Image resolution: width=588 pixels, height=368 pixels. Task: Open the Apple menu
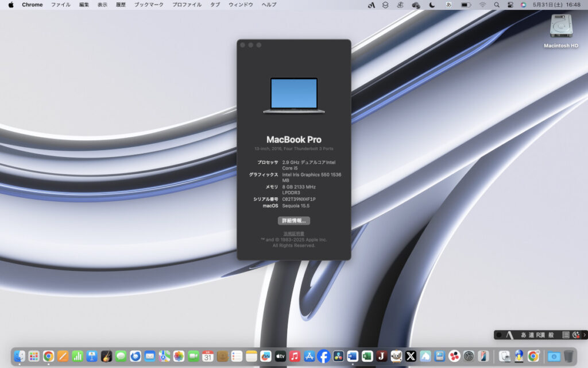pyautogui.click(x=11, y=5)
